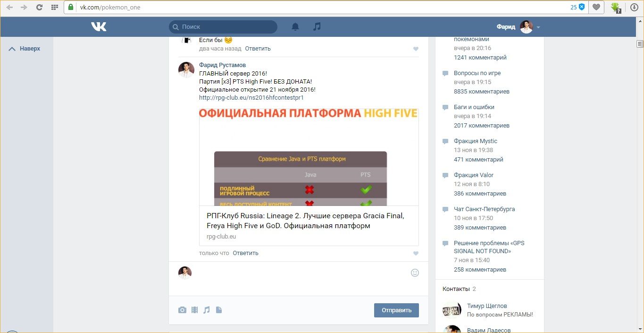This screenshot has width=644, height=333.
Task: Send the comment with Отправить
Action: (396, 310)
